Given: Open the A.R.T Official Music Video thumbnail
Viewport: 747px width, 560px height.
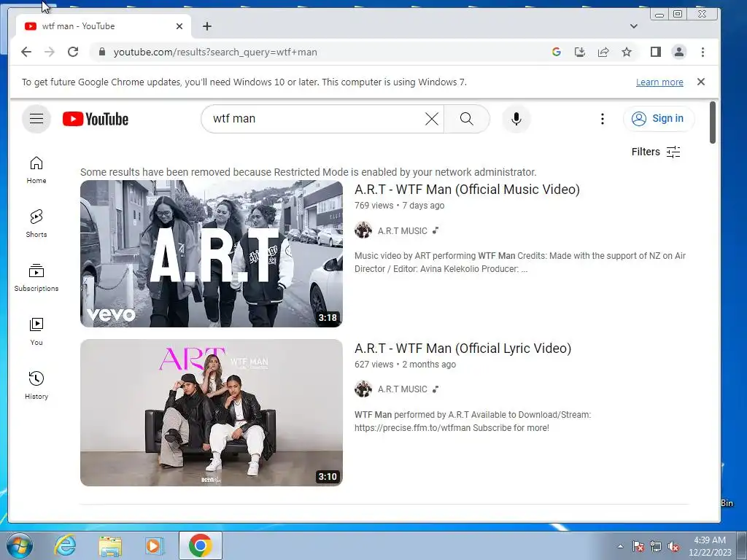Looking at the screenshot, I should 211,254.
